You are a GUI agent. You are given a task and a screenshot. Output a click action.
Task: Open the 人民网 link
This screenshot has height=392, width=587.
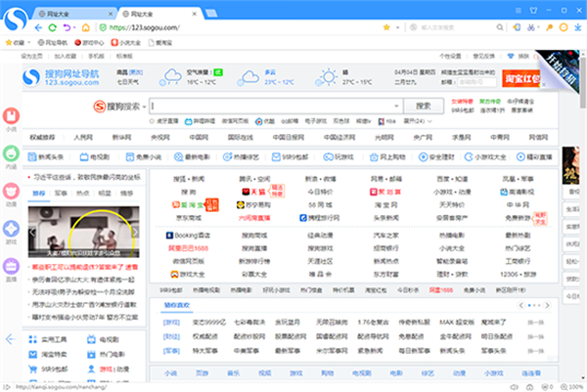[83, 138]
